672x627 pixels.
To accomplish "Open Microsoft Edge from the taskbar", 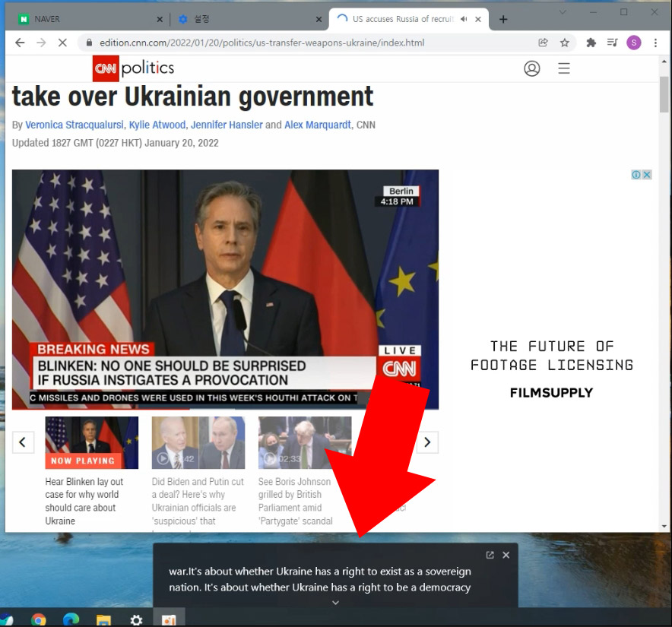I will tap(71, 619).
